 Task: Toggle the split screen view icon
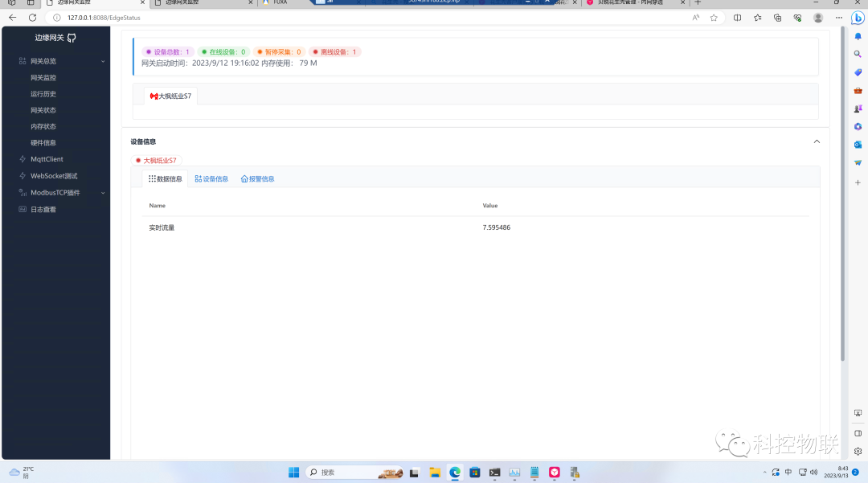tap(738, 18)
